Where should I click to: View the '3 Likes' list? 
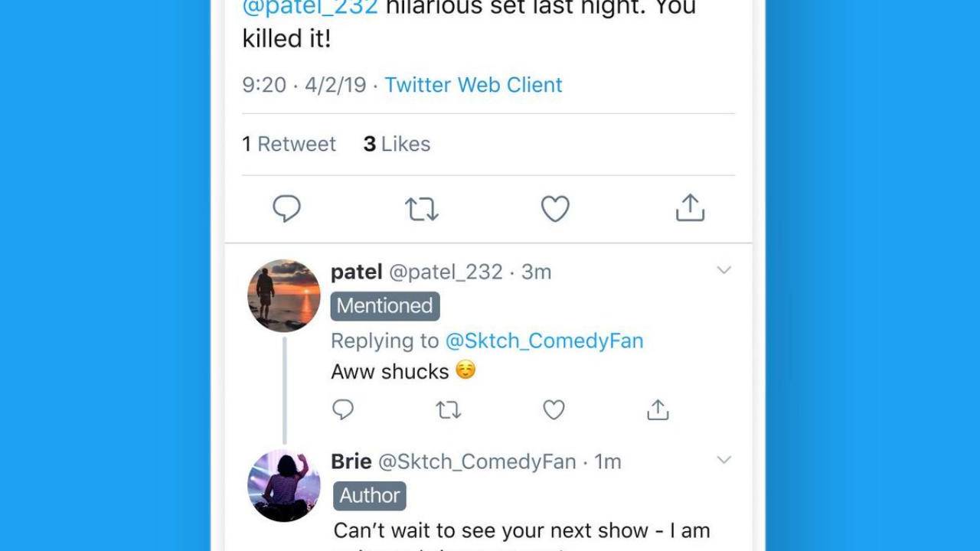click(396, 144)
